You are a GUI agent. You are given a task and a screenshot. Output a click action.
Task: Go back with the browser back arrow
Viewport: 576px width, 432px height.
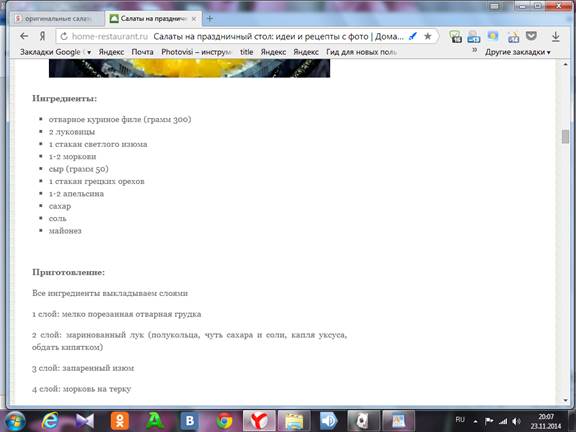(x=24, y=36)
